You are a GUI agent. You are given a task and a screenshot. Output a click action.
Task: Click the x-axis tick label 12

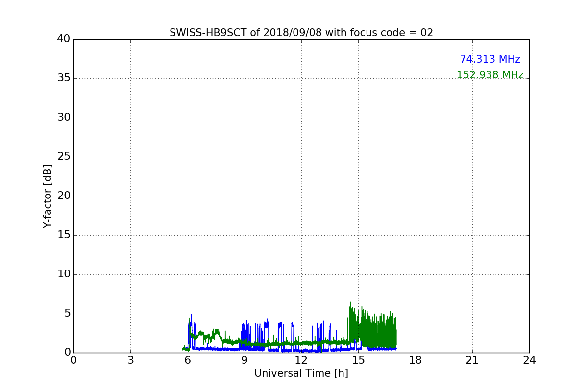[x=301, y=360]
